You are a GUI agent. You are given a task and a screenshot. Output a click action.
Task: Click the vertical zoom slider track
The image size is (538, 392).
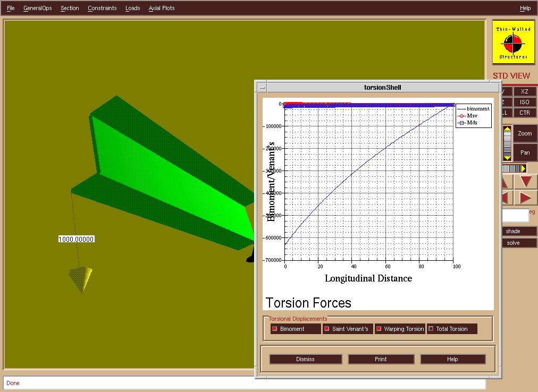[507, 143]
